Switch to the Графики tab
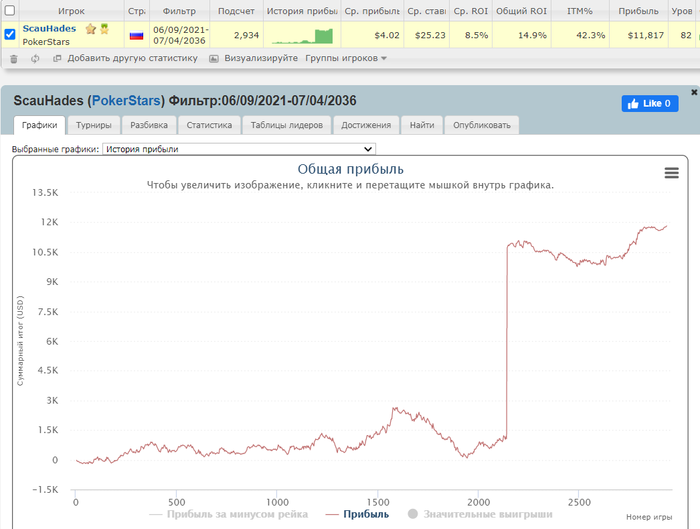 coord(39,125)
